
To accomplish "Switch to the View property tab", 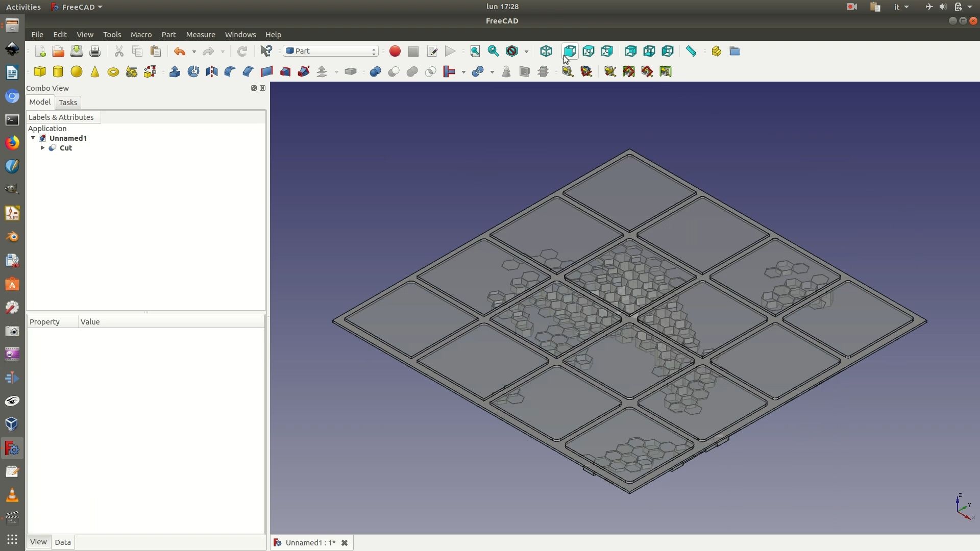I will [x=38, y=542].
